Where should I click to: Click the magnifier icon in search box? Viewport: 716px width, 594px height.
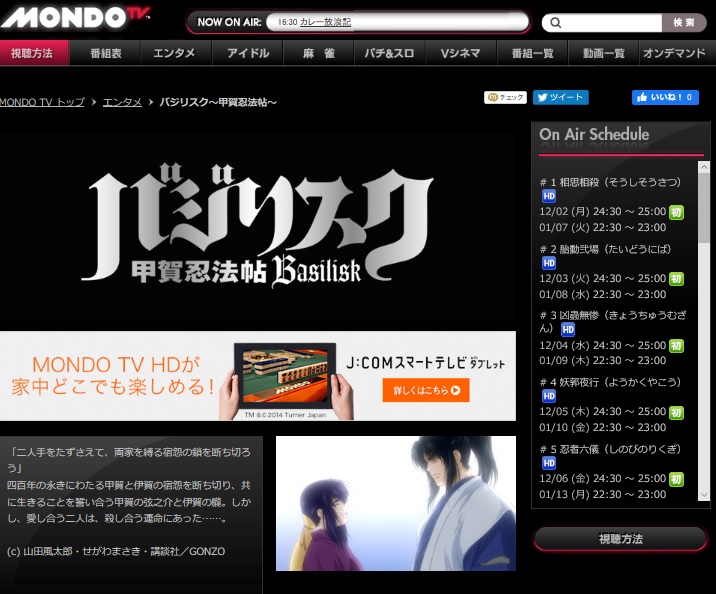[555, 23]
